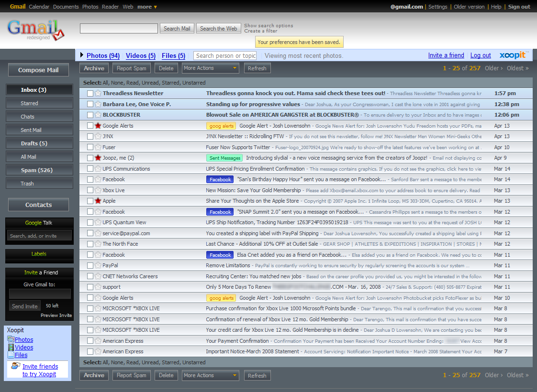
Task: Click the Compose Mail button
Action: pyautogui.click(x=38, y=70)
